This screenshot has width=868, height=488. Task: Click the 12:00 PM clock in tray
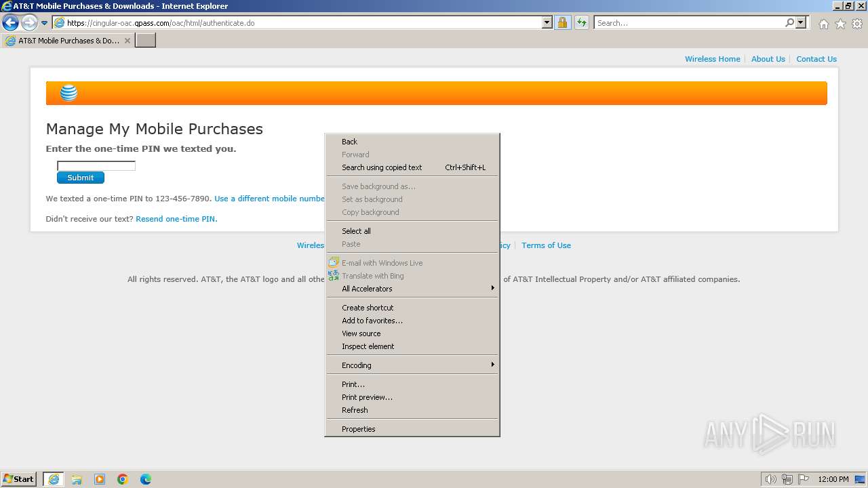click(833, 479)
